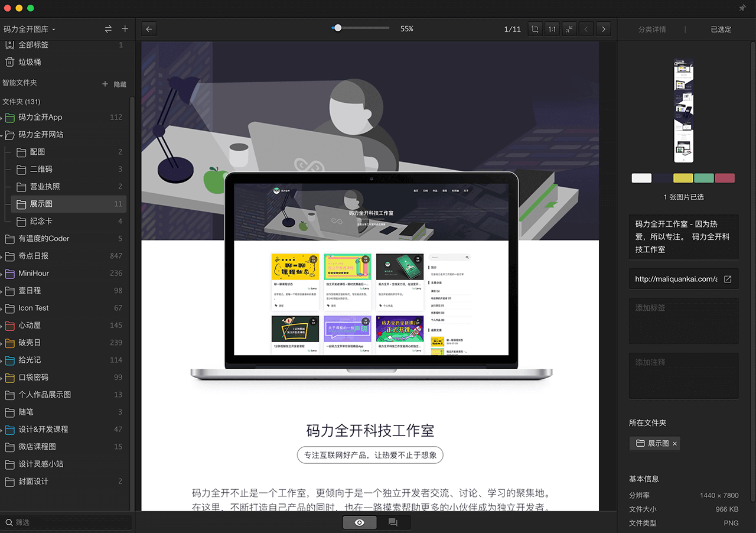Open the 码力全开图库 library dropdown

(30, 29)
